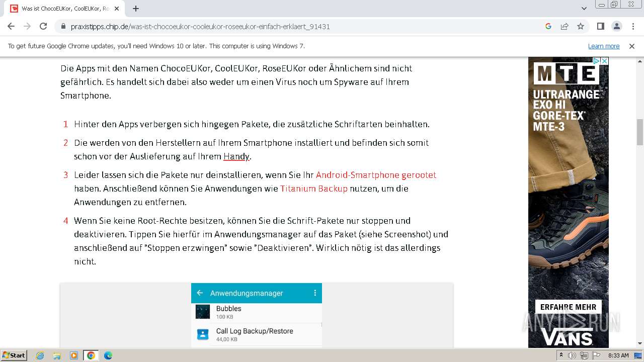The height and width of the screenshot is (362, 644).
Task: Share this page icon
Action: [565, 26]
